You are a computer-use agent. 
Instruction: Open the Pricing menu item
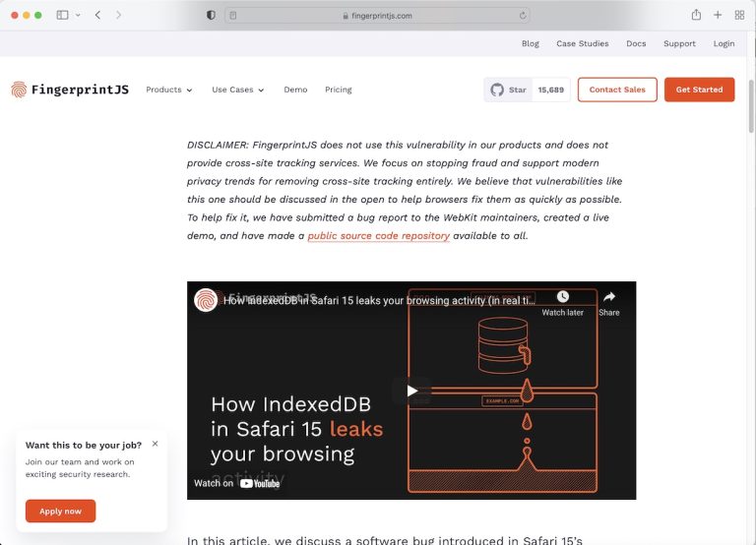point(338,90)
